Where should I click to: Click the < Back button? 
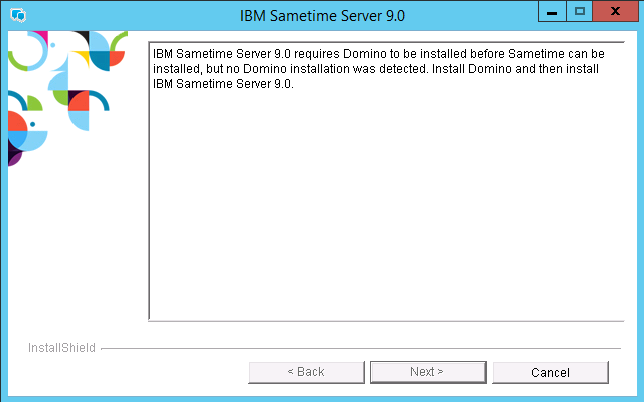click(306, 372)
